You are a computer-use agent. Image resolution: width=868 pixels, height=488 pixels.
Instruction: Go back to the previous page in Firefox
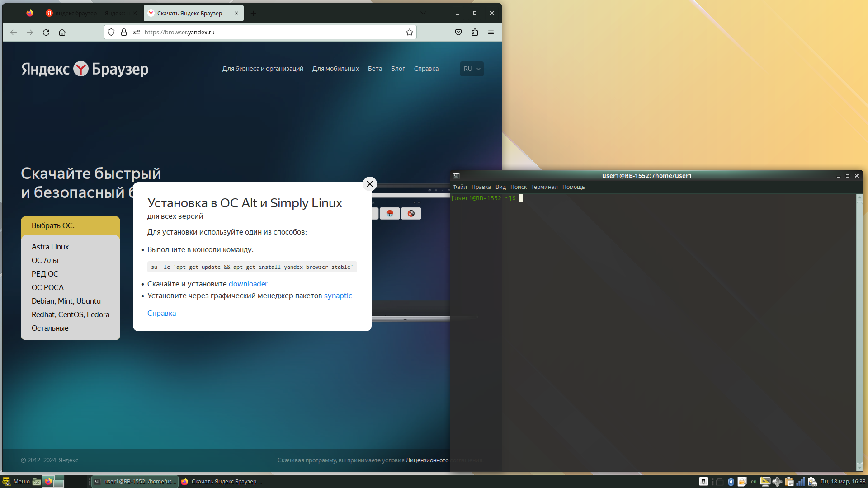click(14, 32)
